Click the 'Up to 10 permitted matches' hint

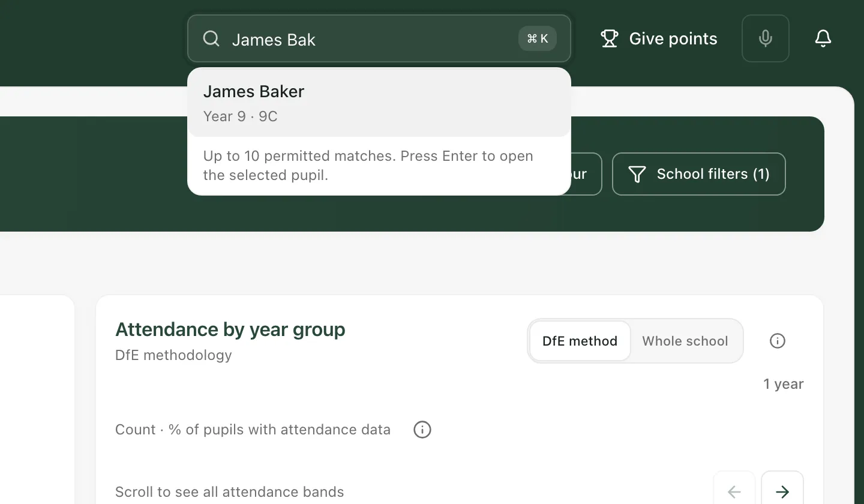368,166
